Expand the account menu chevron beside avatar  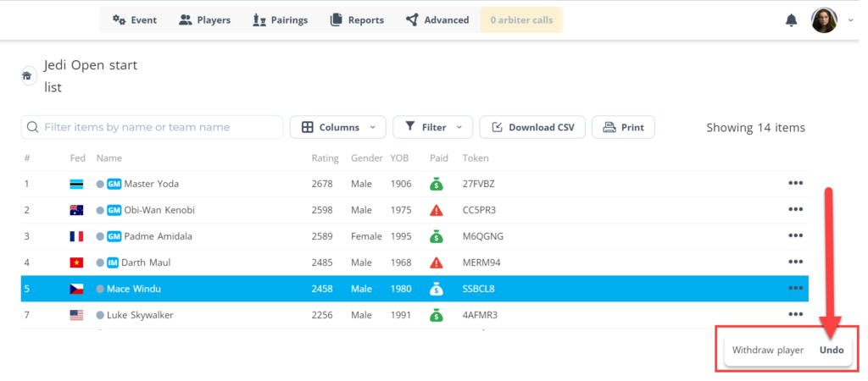850,20
